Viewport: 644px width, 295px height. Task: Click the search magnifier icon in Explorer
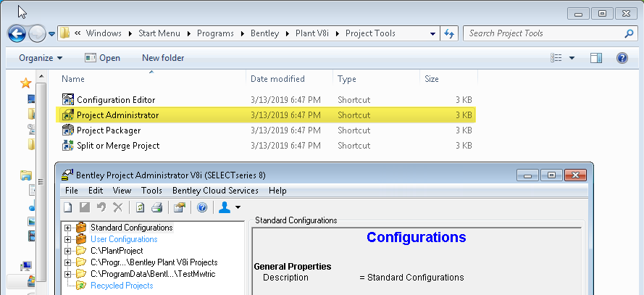click(629, 33)
